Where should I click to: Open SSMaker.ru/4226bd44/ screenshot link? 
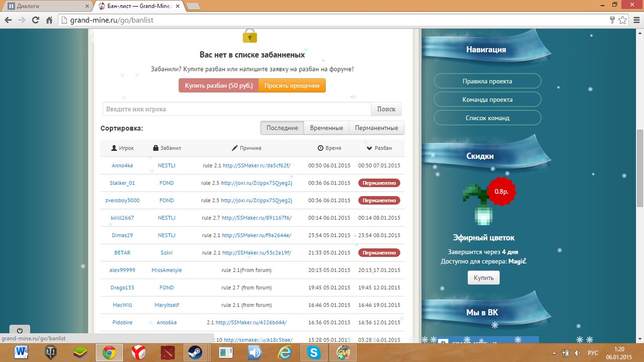coord(251,322)
